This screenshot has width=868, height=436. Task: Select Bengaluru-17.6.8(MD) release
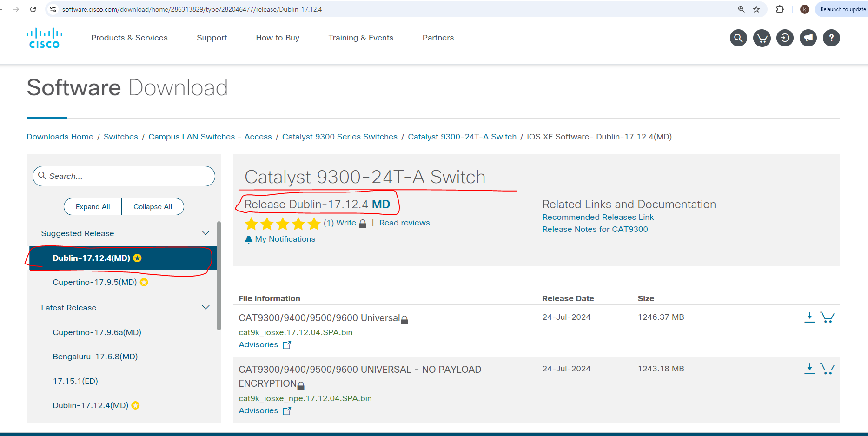tap(95, 357)
